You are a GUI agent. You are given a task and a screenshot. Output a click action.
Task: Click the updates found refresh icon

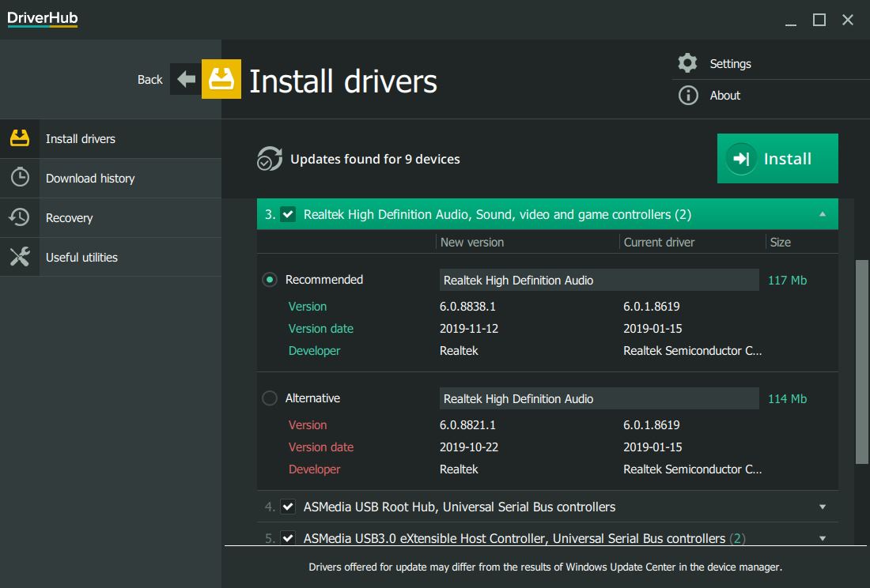pos(269,159)
